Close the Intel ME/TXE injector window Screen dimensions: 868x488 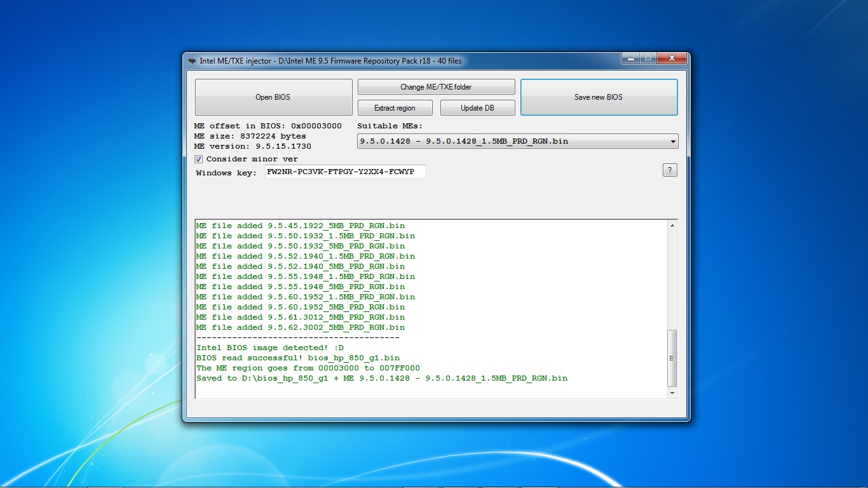[x=672, y=59]
